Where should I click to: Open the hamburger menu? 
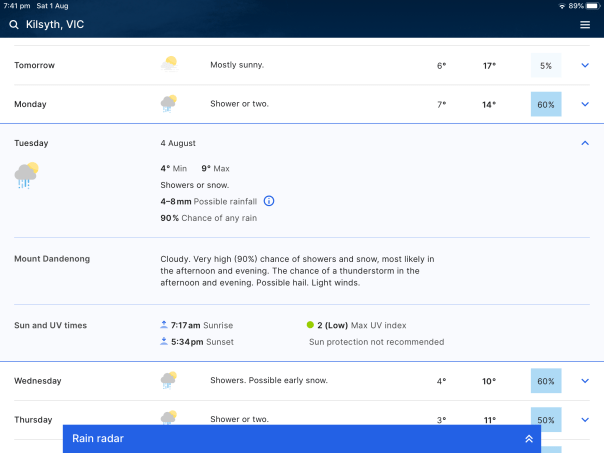pos(585,24)
